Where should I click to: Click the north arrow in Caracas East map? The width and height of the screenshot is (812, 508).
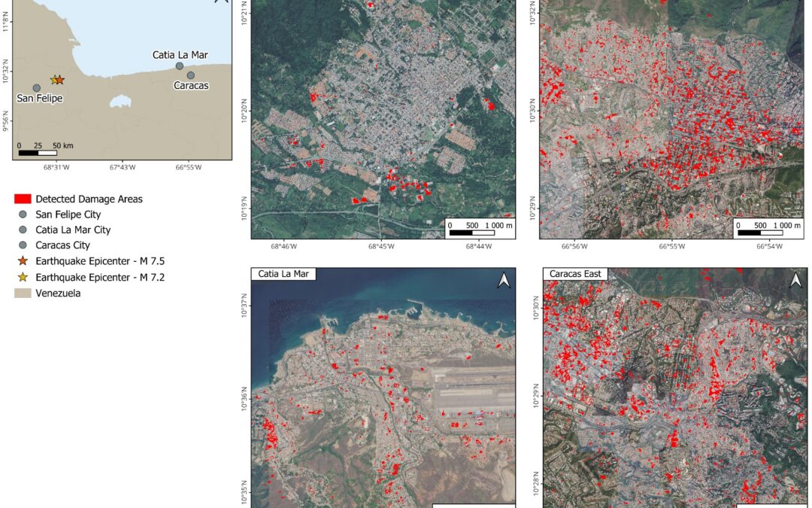[x=795, y=281]
